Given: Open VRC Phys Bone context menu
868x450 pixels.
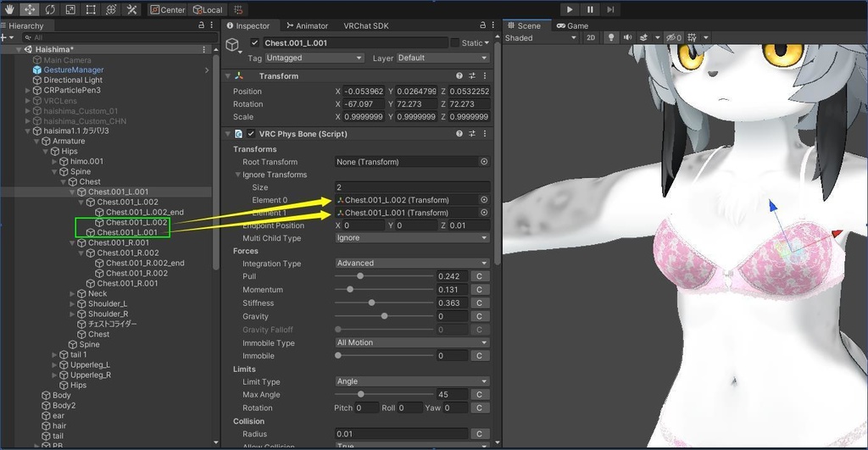Looking at the screenshot, I should point(485,134).
